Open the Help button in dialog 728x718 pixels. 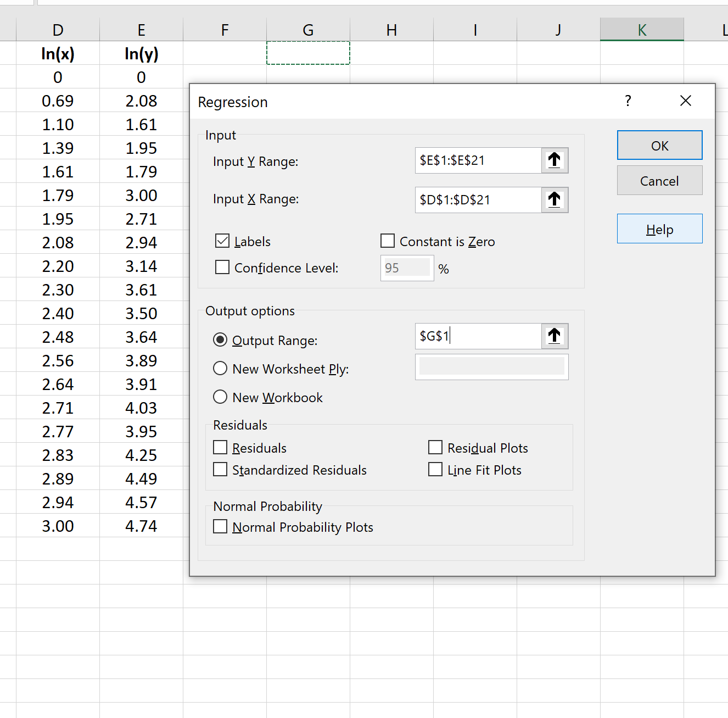pyautogui.click(x=660, y=229)
